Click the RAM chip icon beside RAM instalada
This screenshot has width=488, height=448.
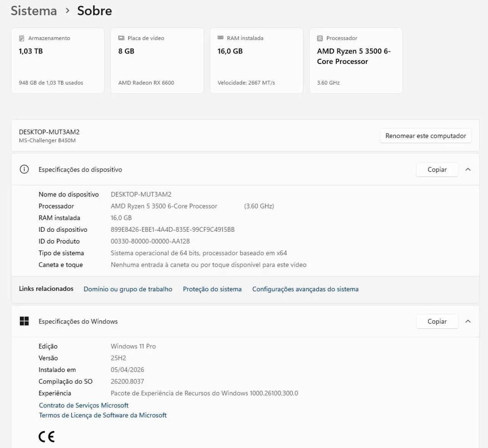click(220, 38)
